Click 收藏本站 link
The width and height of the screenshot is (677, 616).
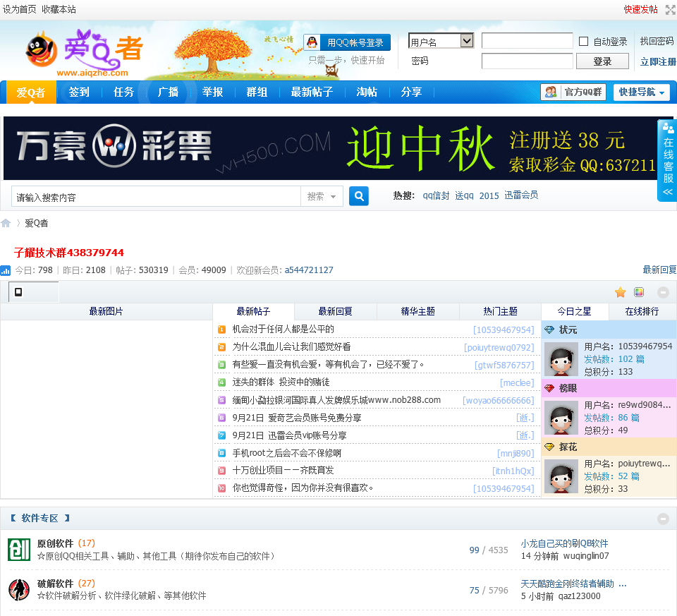[x=59, y=9]
